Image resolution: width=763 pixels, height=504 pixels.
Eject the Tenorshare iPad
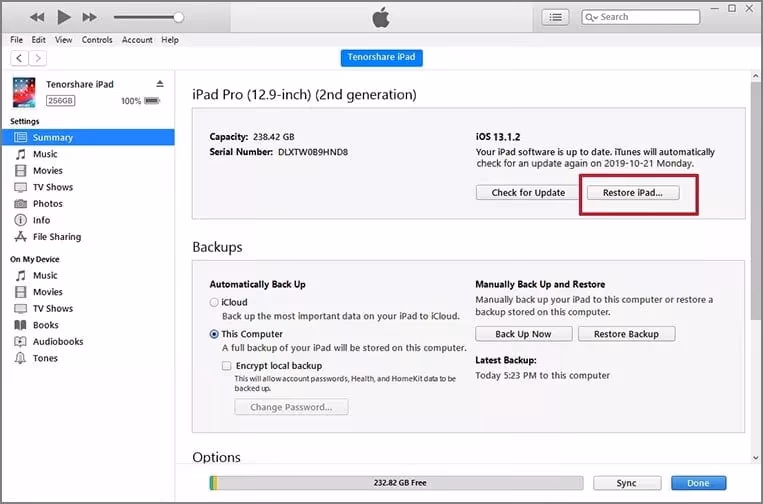click(x=160, y=84)
